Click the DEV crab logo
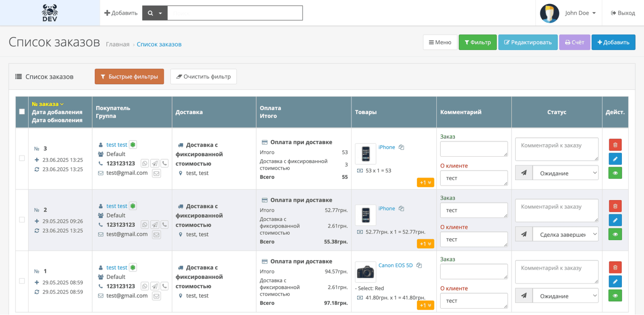Screen dimensions: 644x315 tap(50, 13)
